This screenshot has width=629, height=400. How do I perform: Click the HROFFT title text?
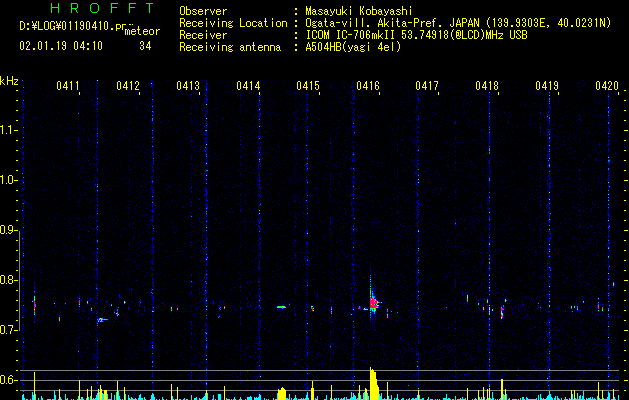click(x=103, y=8)
